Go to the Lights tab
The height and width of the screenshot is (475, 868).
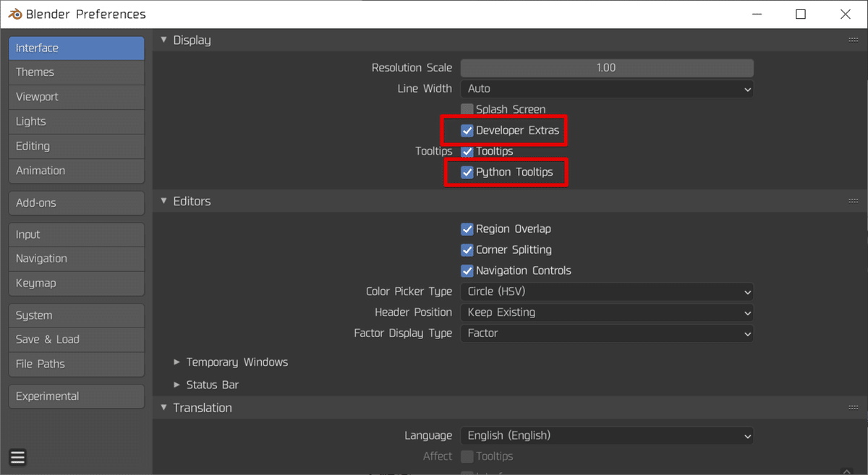76,121
